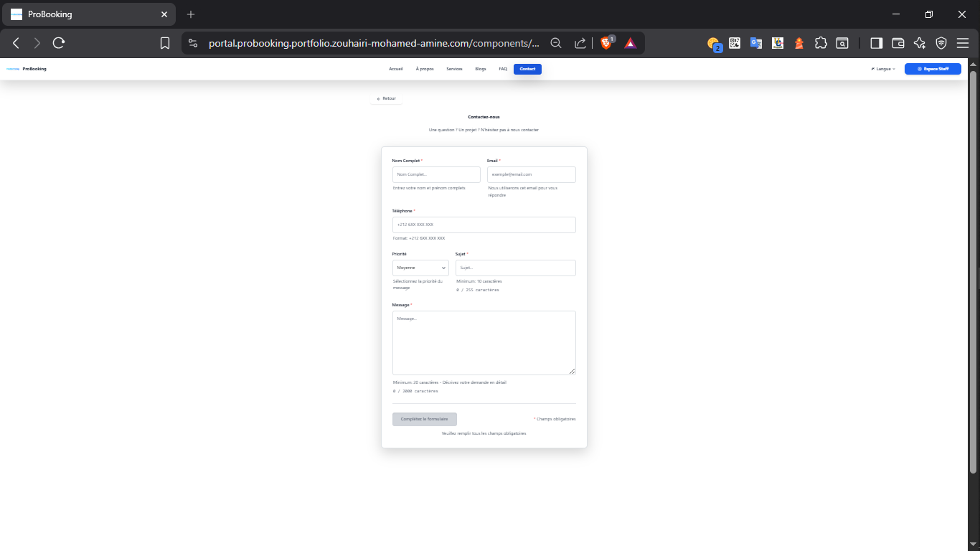The width and height of the screenshot is (980, 551).
Task: Open the tab search icon
Action: [x=843, y=43]
